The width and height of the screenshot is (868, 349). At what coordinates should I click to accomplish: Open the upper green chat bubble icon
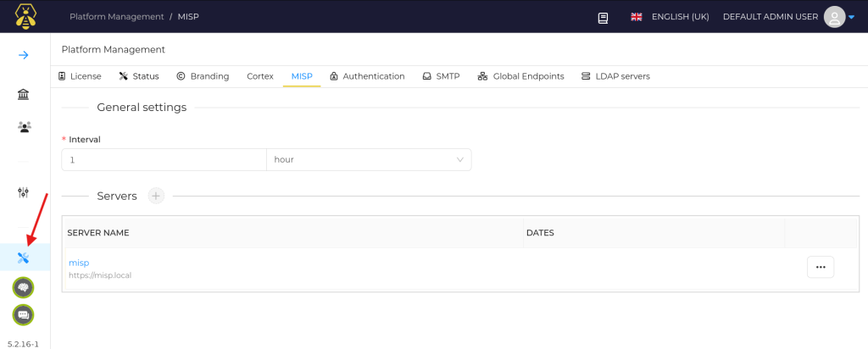pyautogui.click(x=24, y=288)
